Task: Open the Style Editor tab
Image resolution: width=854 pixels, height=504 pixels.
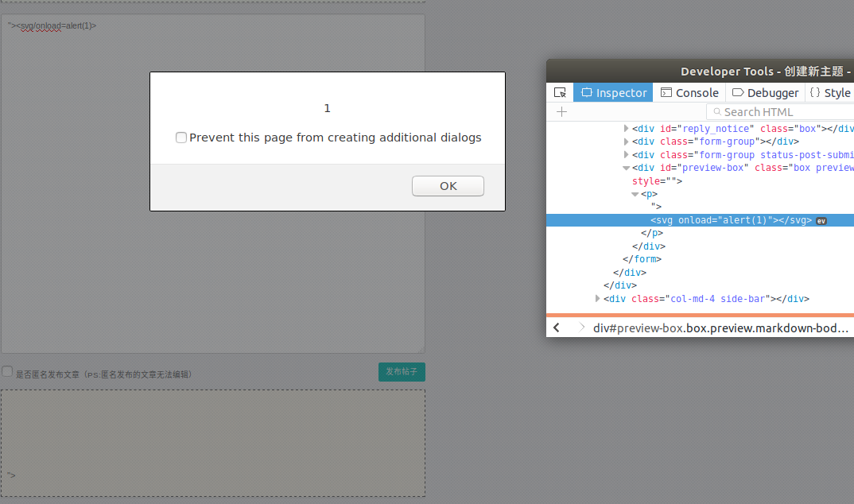Action: tap(830, 92)
